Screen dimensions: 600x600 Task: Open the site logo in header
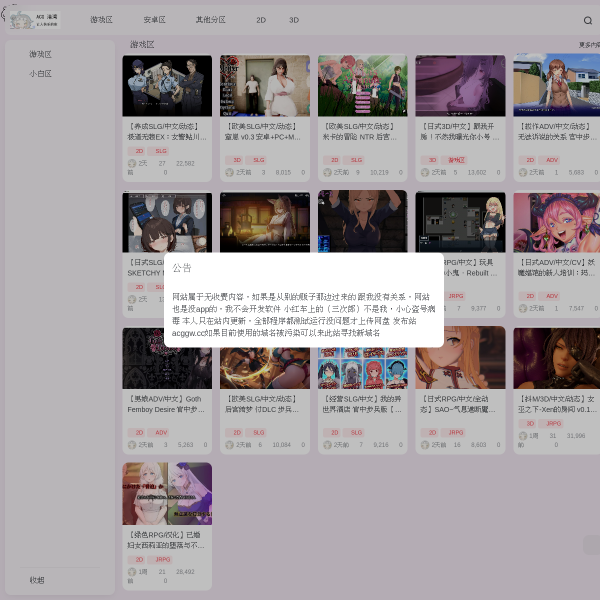click(x=35, y=20)
